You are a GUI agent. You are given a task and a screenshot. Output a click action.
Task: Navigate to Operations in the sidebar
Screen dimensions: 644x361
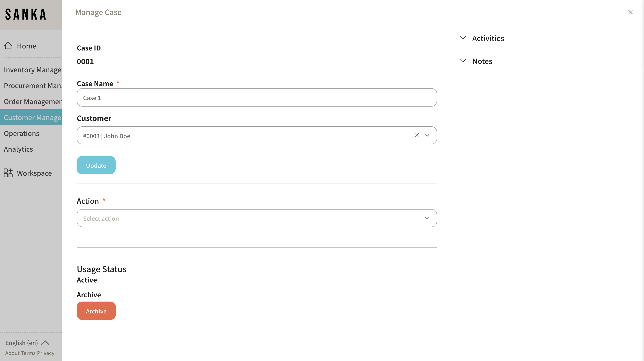tap(22, 133)
